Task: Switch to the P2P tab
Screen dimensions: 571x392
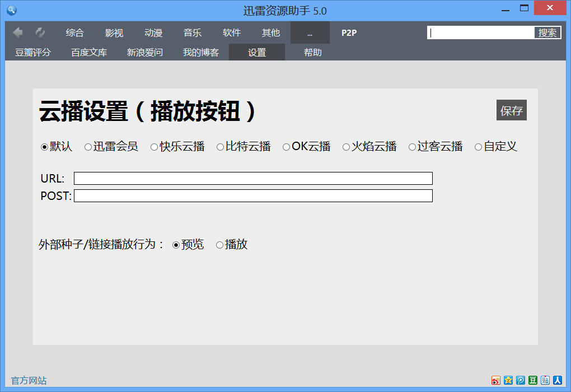Action: [349, 33]
